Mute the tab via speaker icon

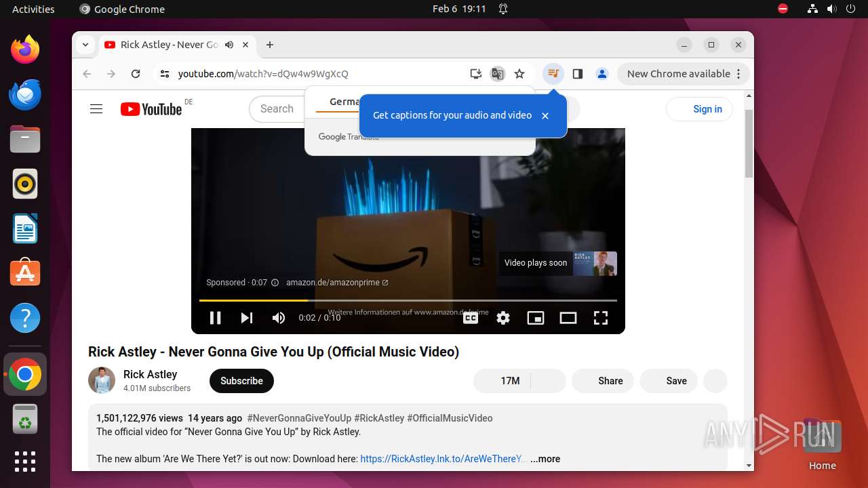point(229,45)
